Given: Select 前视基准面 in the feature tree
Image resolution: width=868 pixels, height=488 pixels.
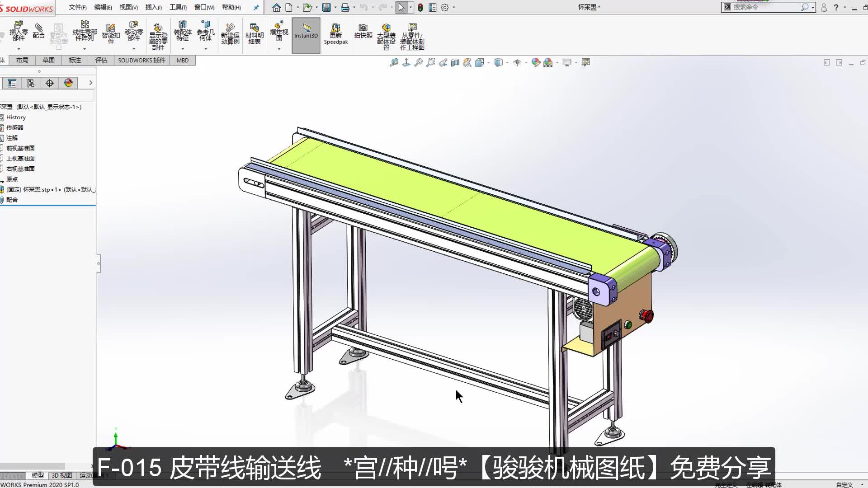Looking at the screenshot, I should click(x=20, y=148).
